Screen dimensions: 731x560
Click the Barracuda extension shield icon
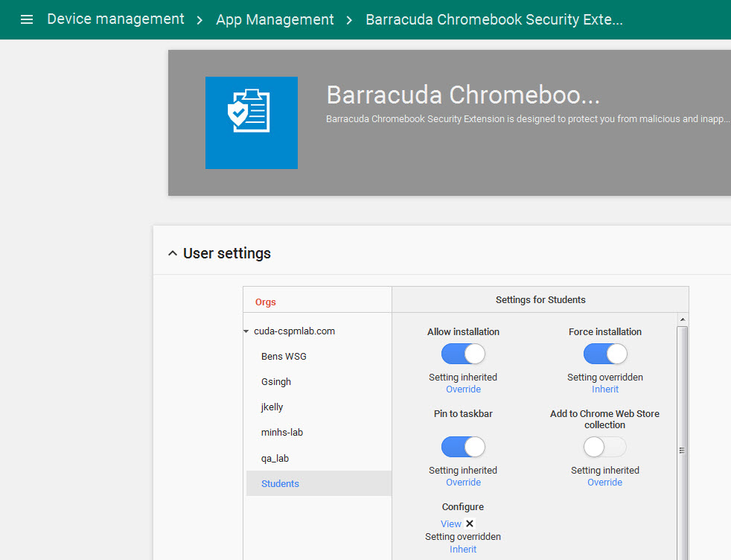pyautogui.click(x=252, y=123)
